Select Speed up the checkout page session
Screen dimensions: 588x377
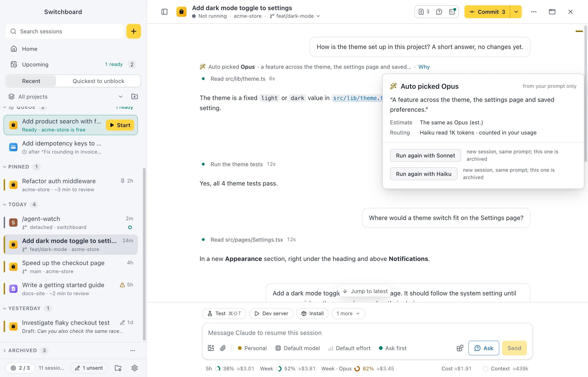[x=71, y=267]
